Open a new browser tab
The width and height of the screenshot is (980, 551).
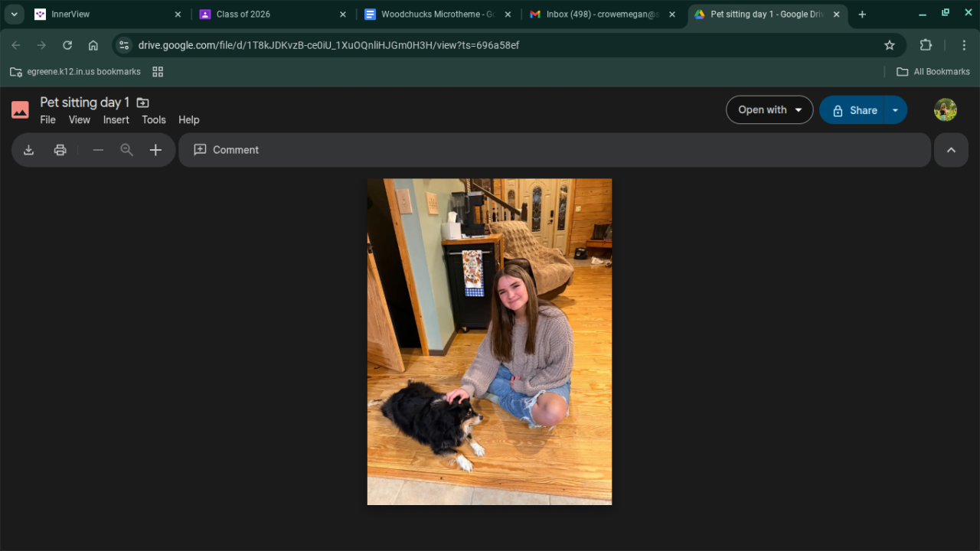(862, 15)
